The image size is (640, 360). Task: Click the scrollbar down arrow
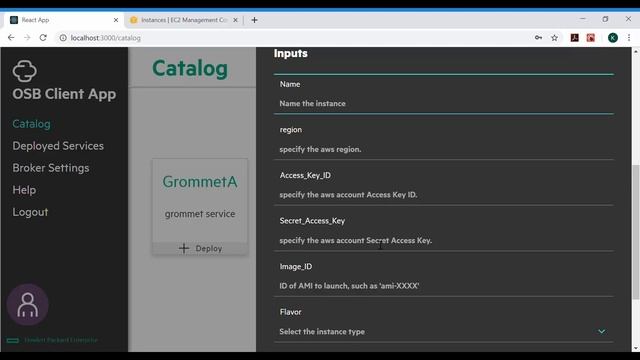[636, 348]
